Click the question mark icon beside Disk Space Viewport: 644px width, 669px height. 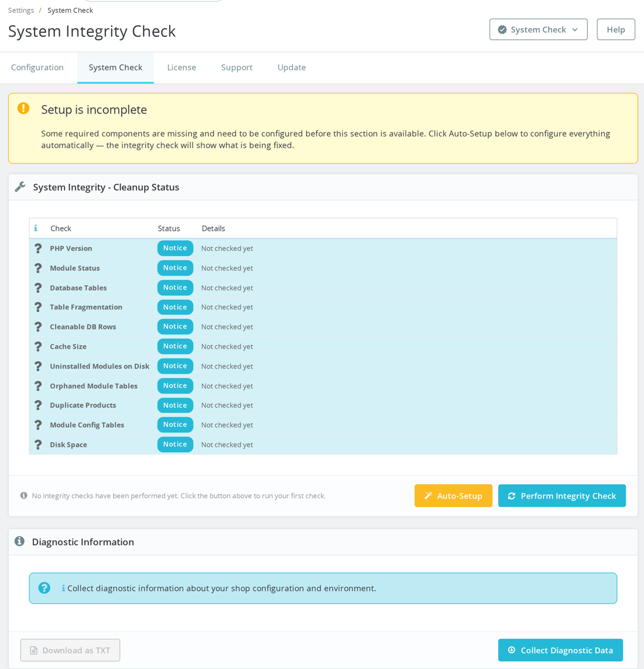(x=38, y=445)
